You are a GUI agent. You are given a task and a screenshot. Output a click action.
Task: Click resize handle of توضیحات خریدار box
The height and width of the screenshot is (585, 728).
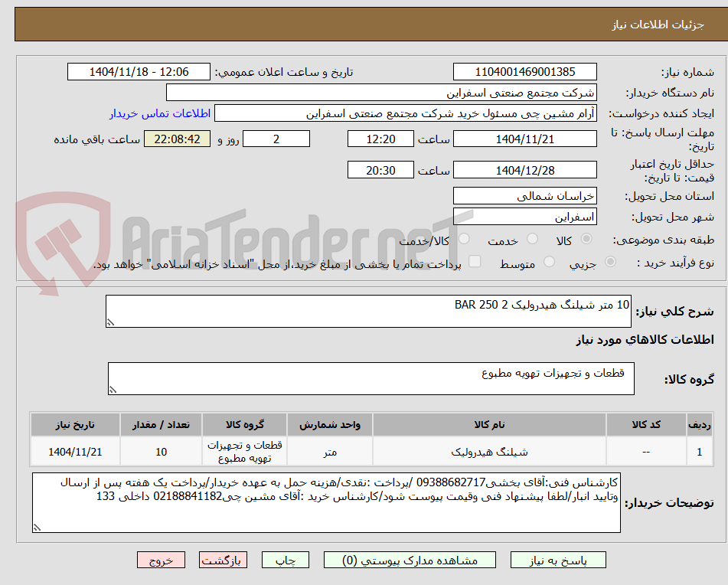click(x=38, y=528)
